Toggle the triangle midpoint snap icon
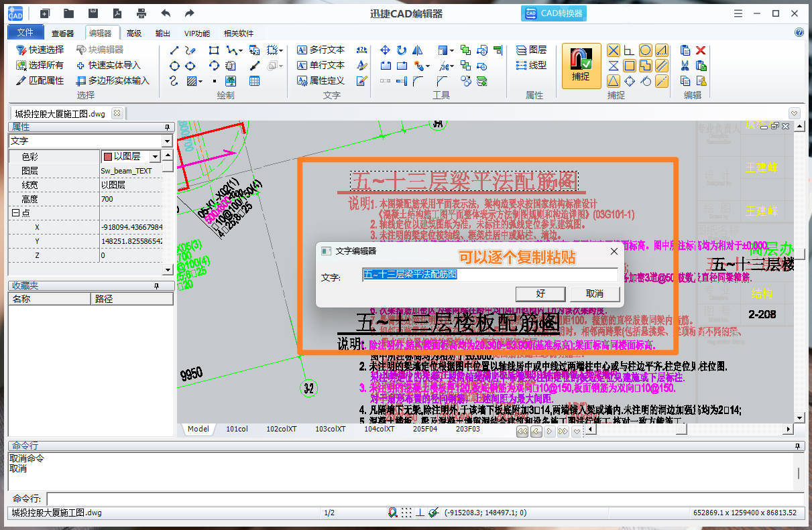 pyautogui.click(x=613, y=81)
